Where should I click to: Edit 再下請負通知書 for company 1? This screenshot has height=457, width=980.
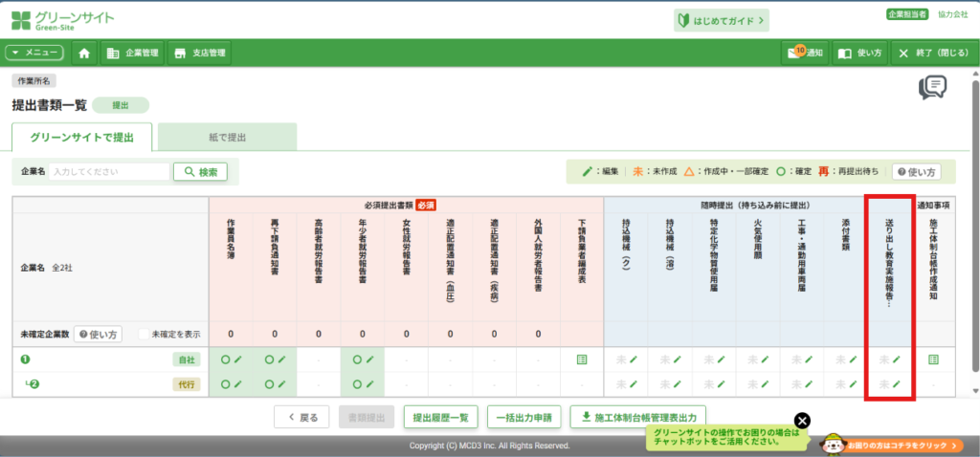(x=281, y=359)
